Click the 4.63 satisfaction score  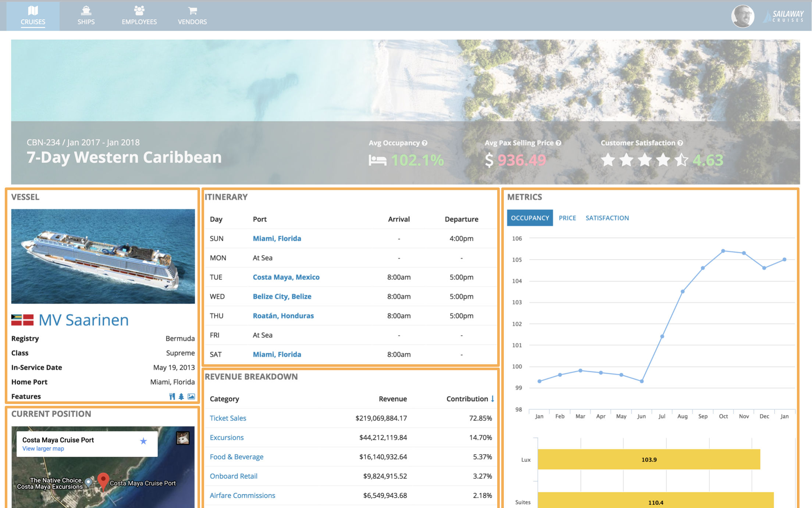pos(708,160)
